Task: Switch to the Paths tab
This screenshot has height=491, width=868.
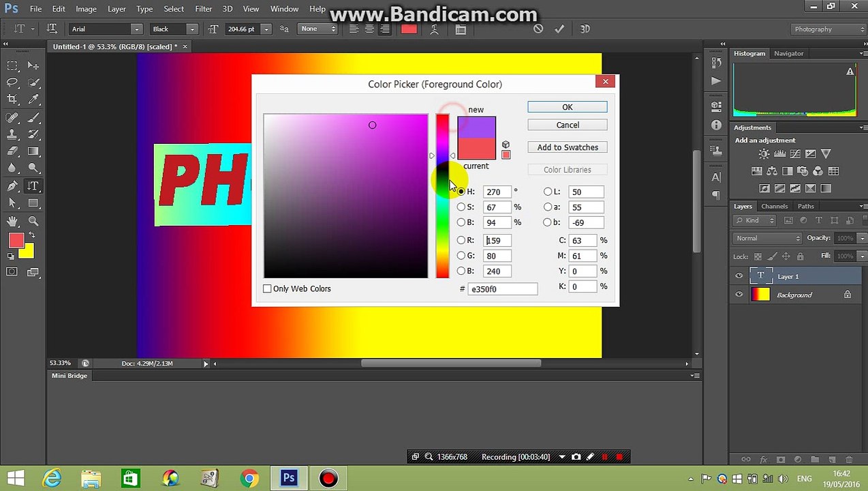Action: (805, 206)
